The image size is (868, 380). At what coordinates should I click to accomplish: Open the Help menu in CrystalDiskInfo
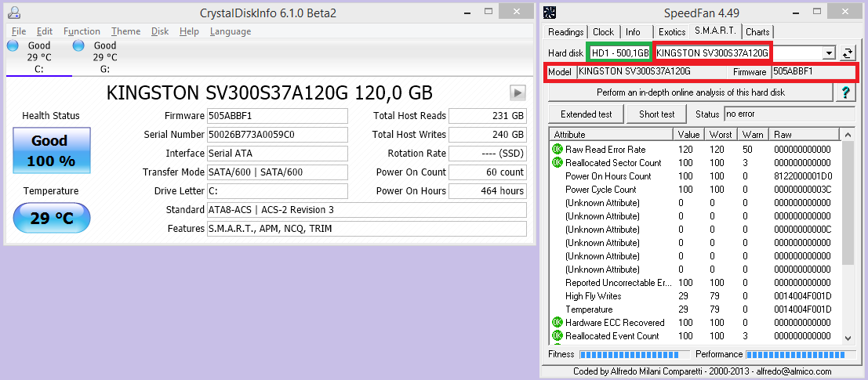tap(189, 31)
